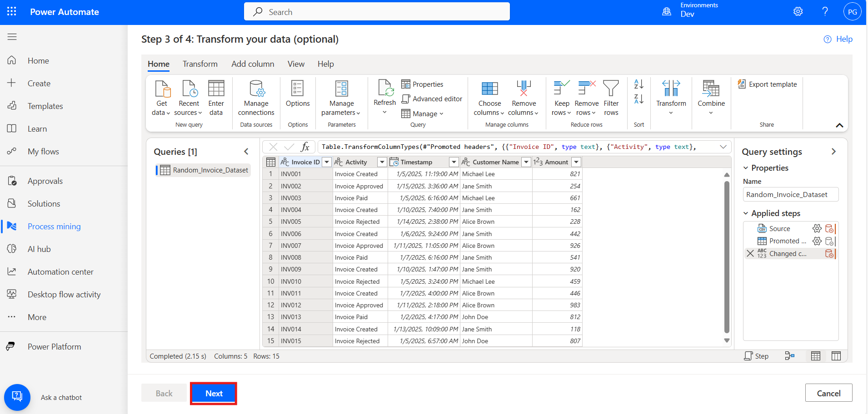Open the Invoice ID column filter dropdown
Viewport: 868px width, 414px height.
tap(327, 162)
